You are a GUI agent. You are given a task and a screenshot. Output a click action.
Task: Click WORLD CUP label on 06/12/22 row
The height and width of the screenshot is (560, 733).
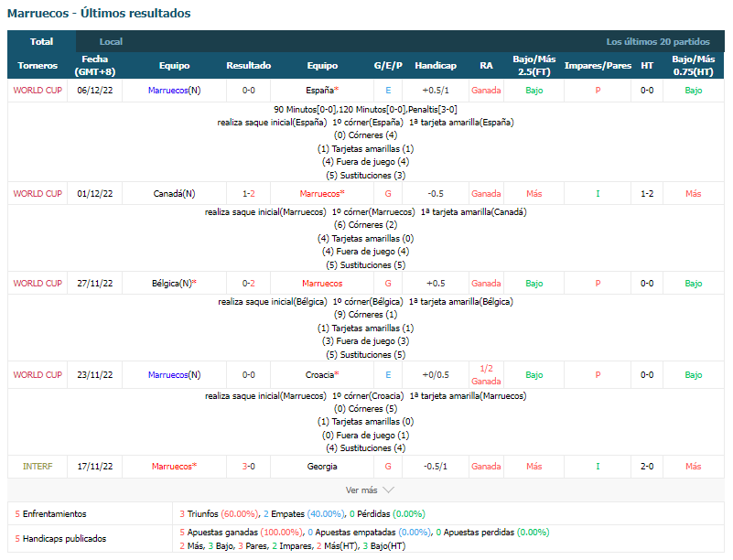point(38,91)
